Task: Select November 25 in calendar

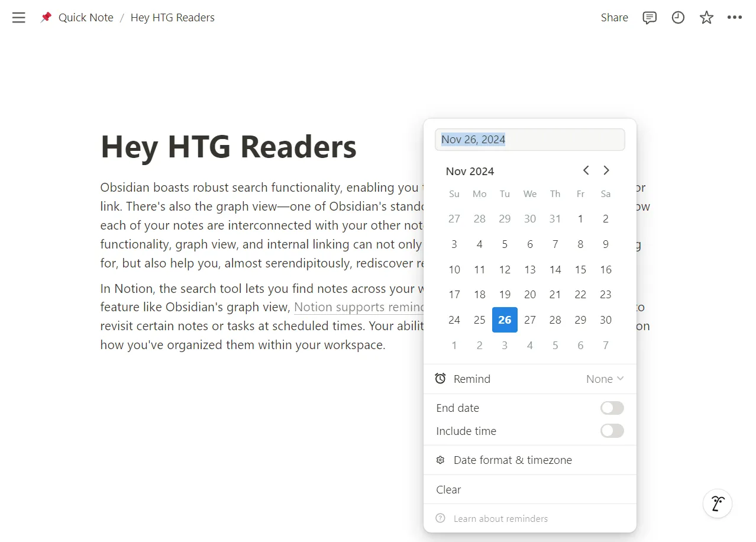Action: point(480,320)
